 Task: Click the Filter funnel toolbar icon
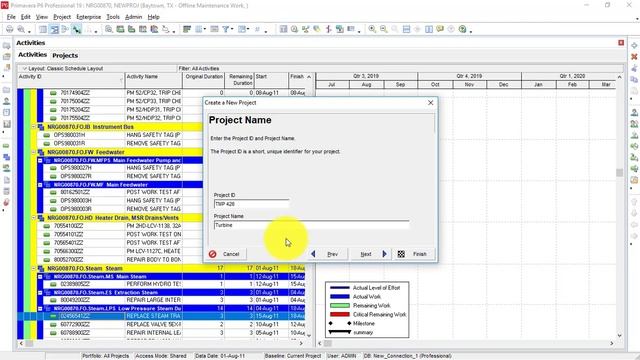(225, 29)
